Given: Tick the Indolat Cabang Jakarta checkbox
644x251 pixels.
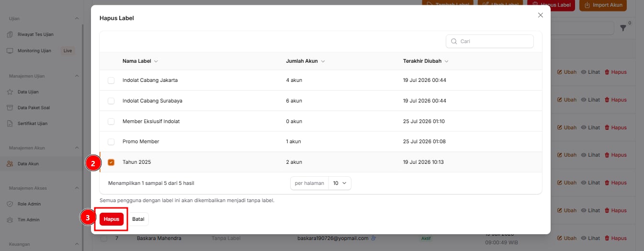Looking at the screenshot, I should [x=111, y=80].
